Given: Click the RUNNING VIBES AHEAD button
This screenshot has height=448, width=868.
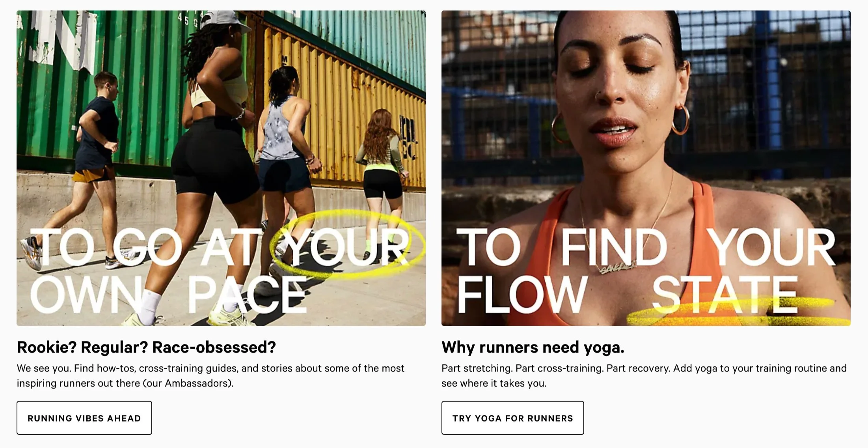Looking at the screenshot, I should [84, 418].
